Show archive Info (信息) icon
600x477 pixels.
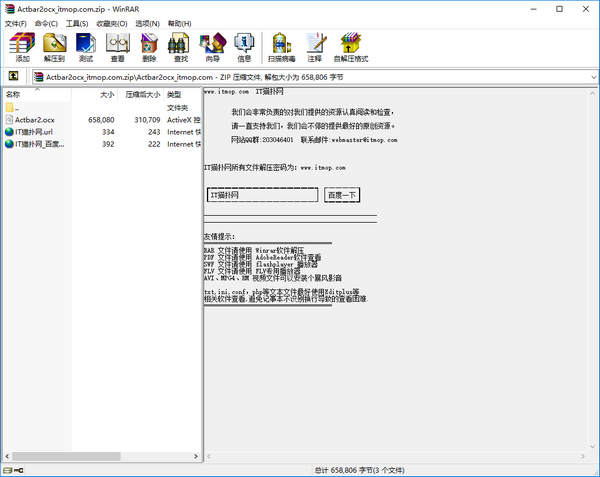244,47
